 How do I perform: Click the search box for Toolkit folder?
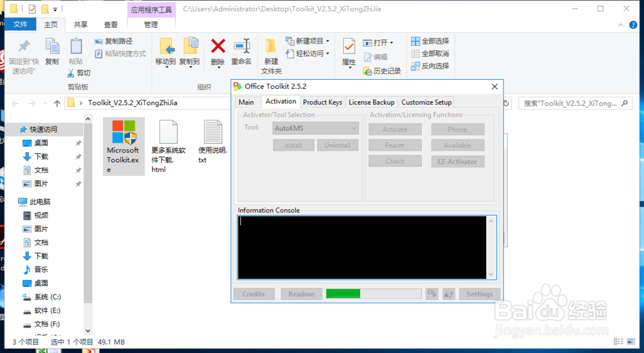click(x=575, y=103)
